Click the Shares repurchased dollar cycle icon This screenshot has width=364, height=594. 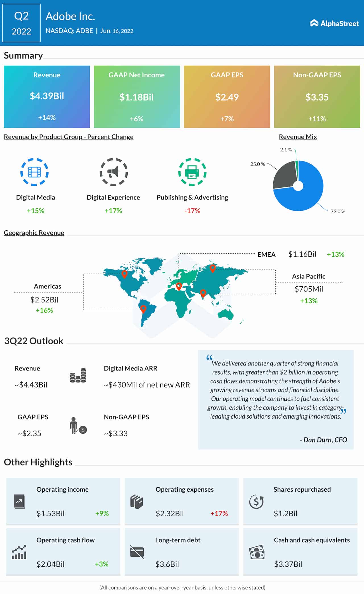click(x=256, y=502)
